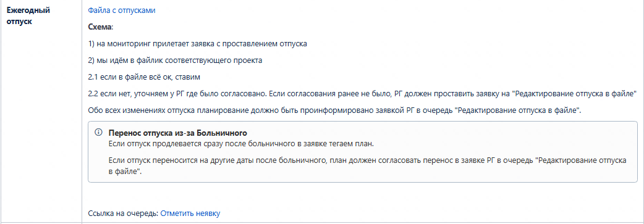Click quoted queue name ending the "Обо всех" sentence

[x=517, y=111]
